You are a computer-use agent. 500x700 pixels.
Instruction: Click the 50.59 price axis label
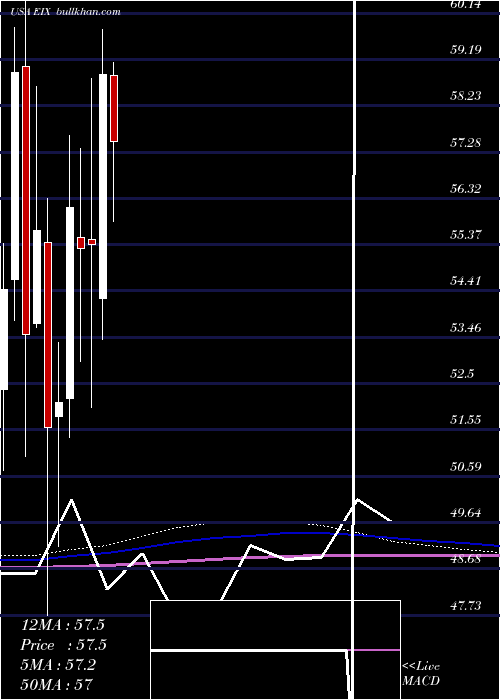point(465,467)
